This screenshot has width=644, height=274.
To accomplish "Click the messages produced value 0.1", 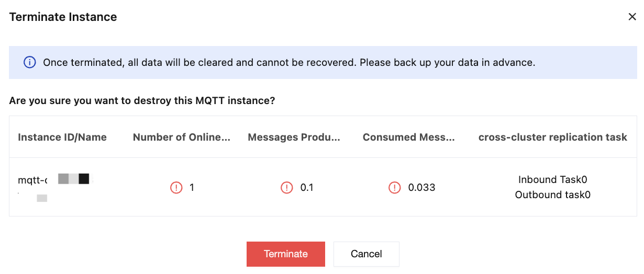I will click(307, 187).
